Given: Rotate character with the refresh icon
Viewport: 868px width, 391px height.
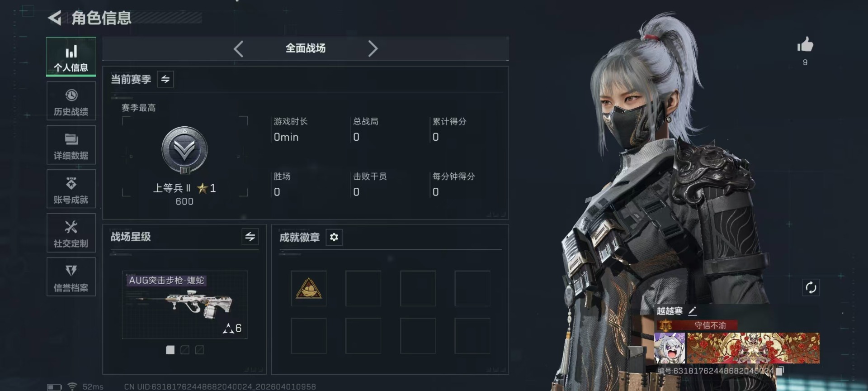Looking at the screenshot, I should click(811, 287).
